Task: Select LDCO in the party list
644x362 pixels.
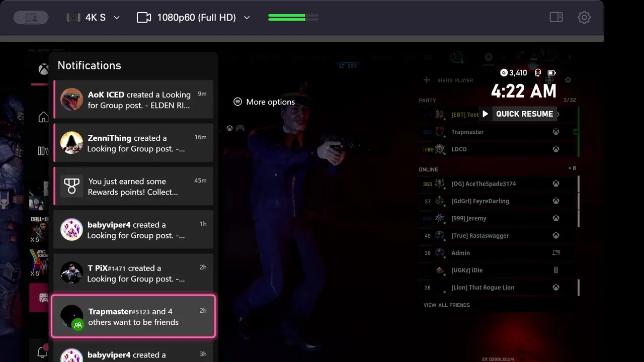Action: pos(497,149)
